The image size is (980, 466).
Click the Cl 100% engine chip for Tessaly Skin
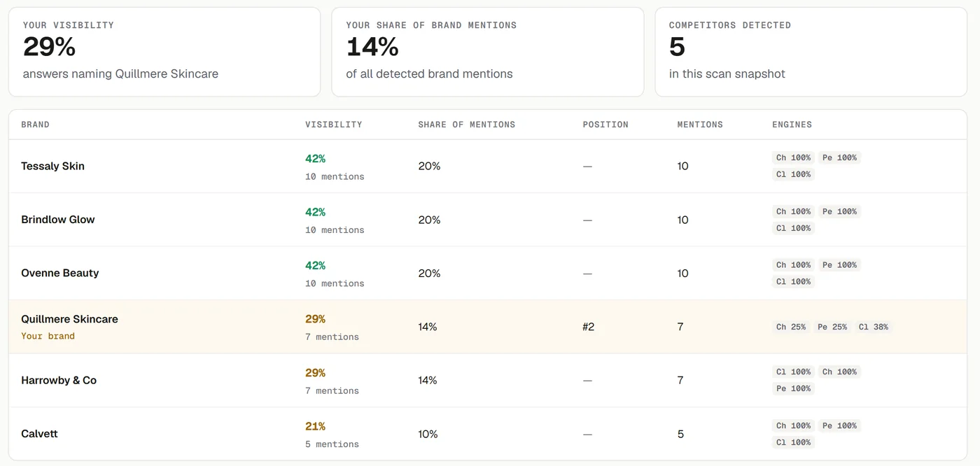(793, 174)
